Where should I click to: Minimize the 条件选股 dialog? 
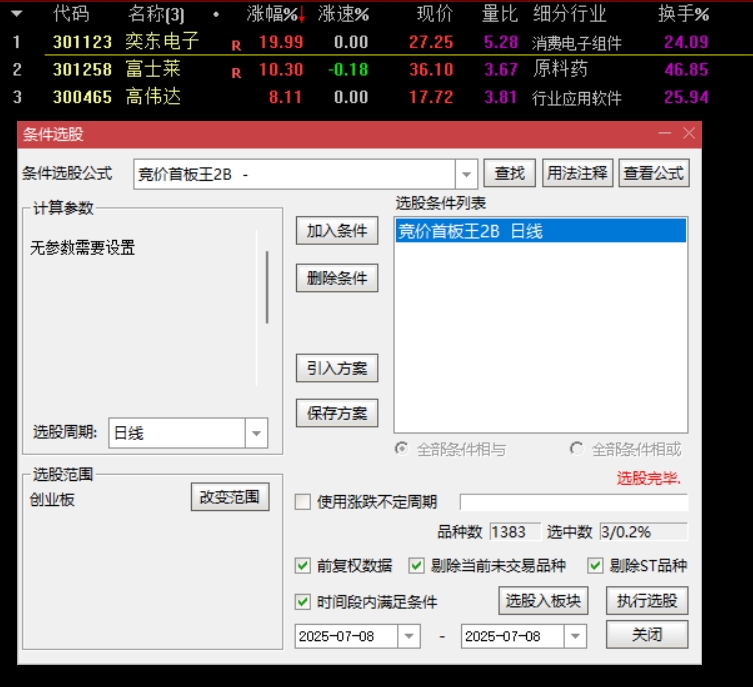[665, 133]
